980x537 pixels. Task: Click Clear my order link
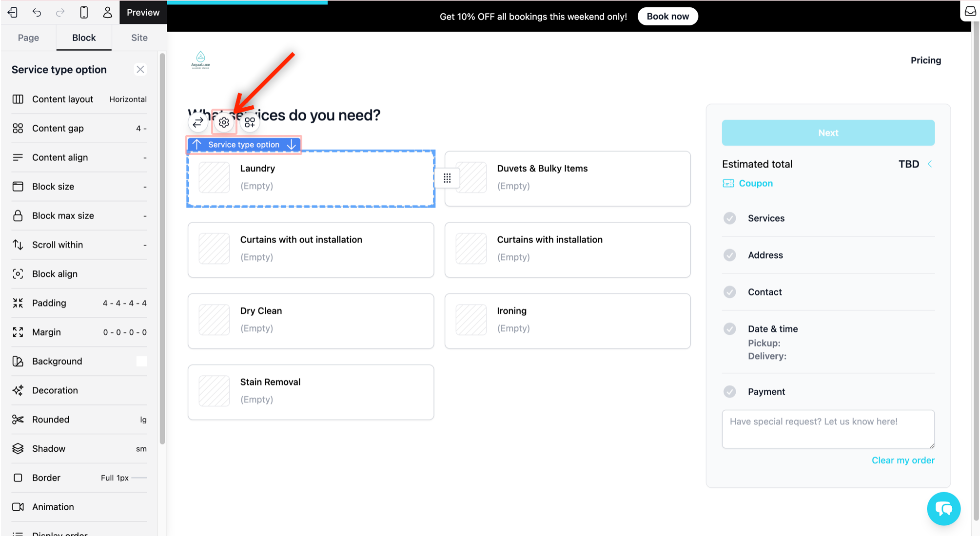coord(902,460)
